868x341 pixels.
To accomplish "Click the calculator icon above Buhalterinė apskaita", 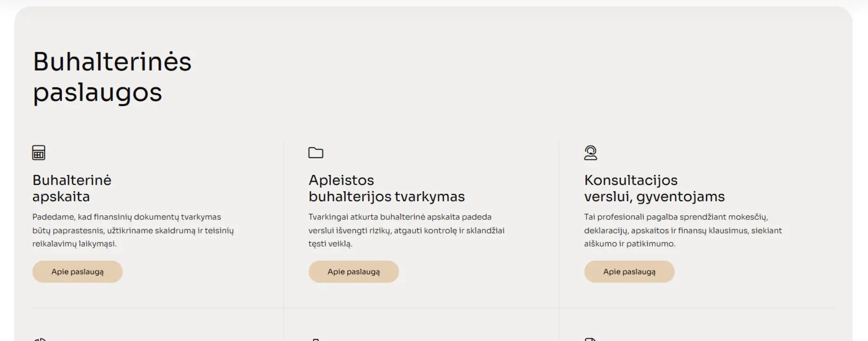I will click(39, 153).
